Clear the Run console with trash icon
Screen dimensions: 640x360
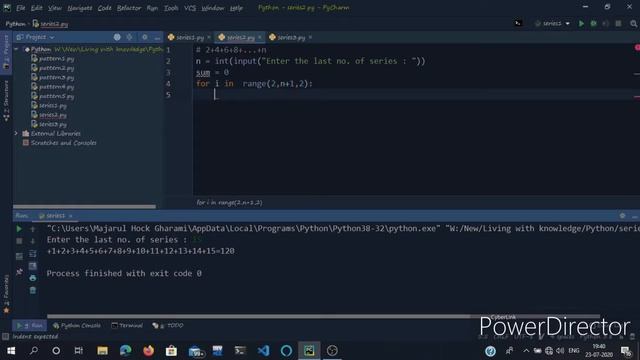(x=33, y=291)
